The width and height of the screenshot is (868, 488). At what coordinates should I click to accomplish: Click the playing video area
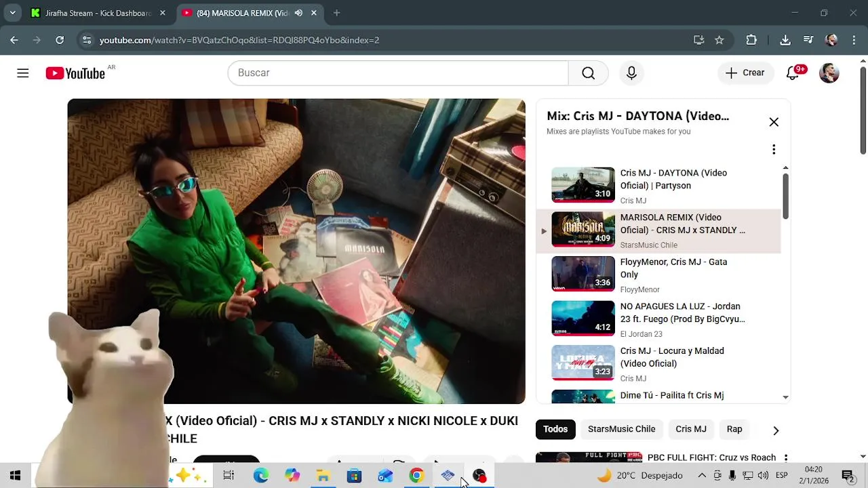tap(296, 251)
